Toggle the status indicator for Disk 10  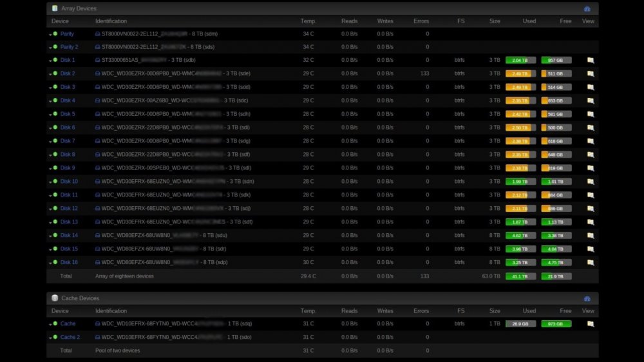55,181
